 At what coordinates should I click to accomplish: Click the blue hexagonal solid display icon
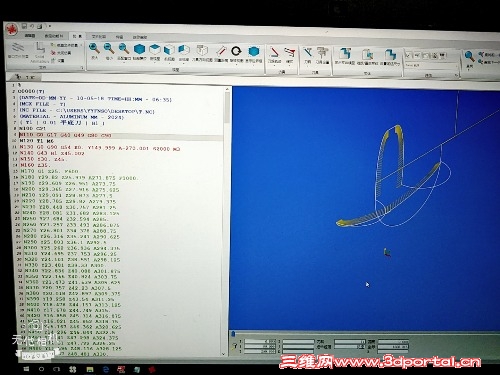254,52
